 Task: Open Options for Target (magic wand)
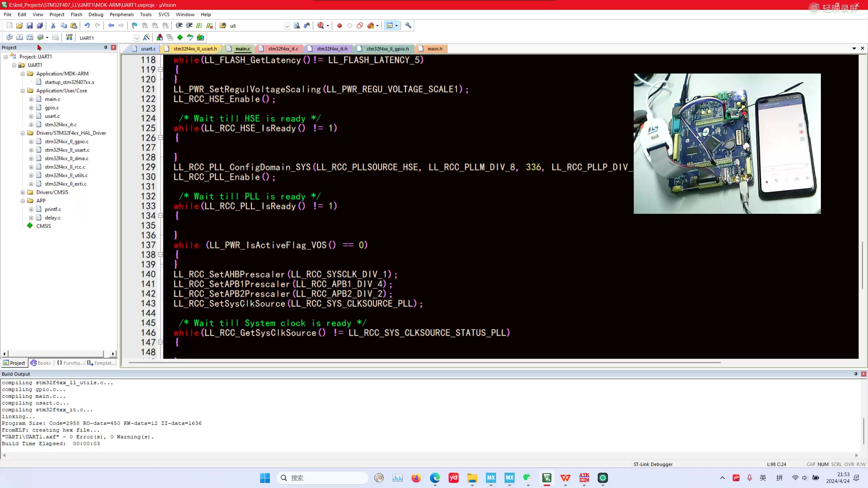click(x=146, y=37)
